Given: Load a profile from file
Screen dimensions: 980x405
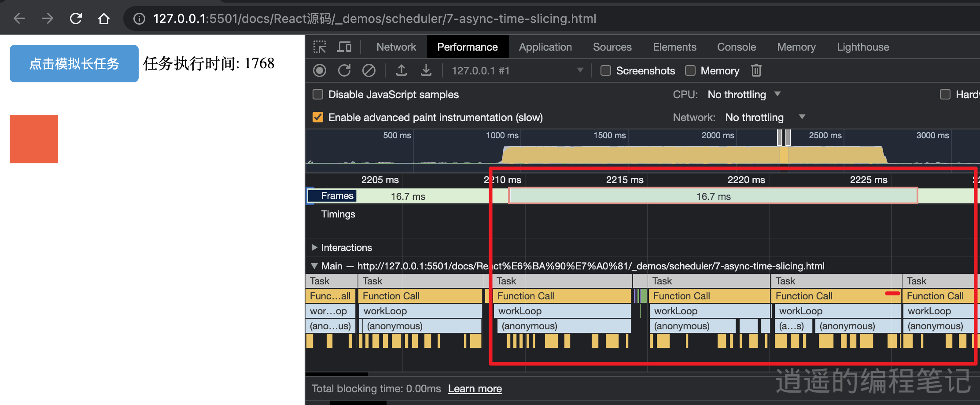Looking at the screenshot, I should coord(402,70).
